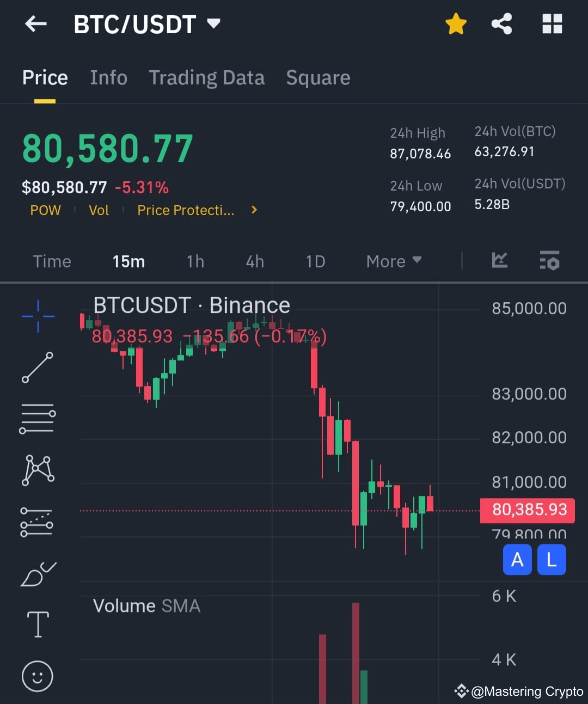Image resolution: width=588 pixels, height=704 pixels.
Task: Select the text annotation tool
Action: tap(38, 624)
